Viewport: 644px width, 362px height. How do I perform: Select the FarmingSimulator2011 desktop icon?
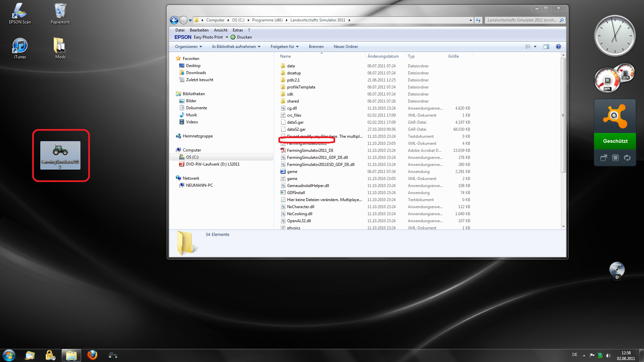(x=60, y=155)
